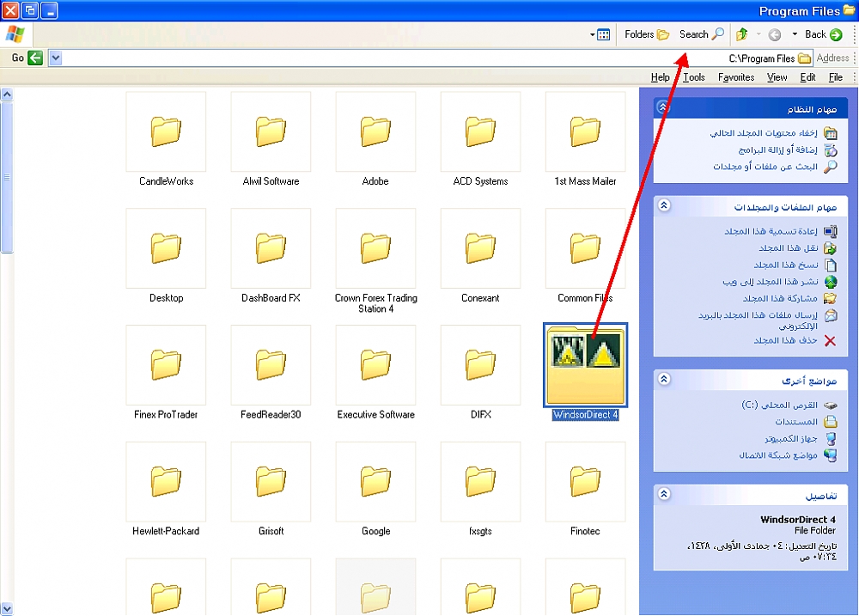Click the Search magnifier toolbar button
This screenshot has width=859, height=616.
click(702, 35)
